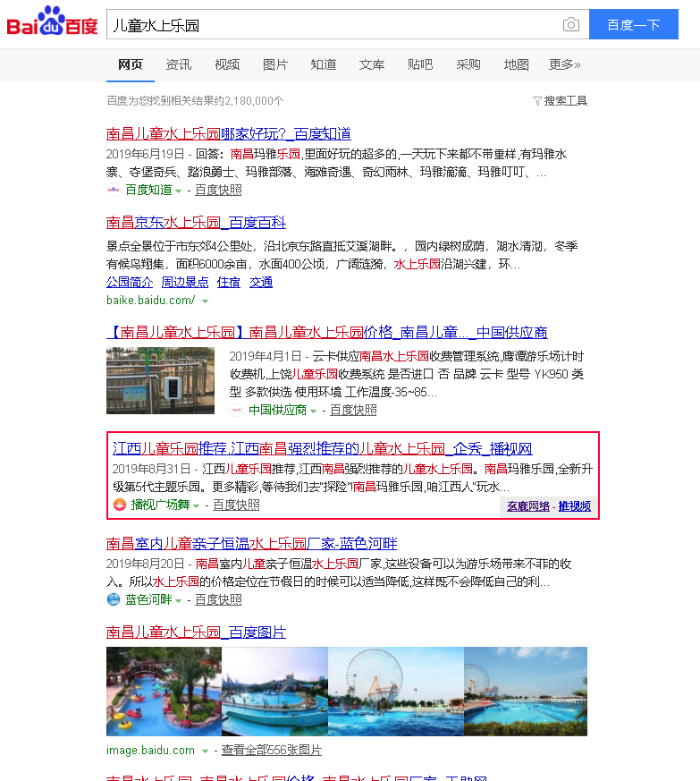Go to the 采购 tab

click(468, 64)
